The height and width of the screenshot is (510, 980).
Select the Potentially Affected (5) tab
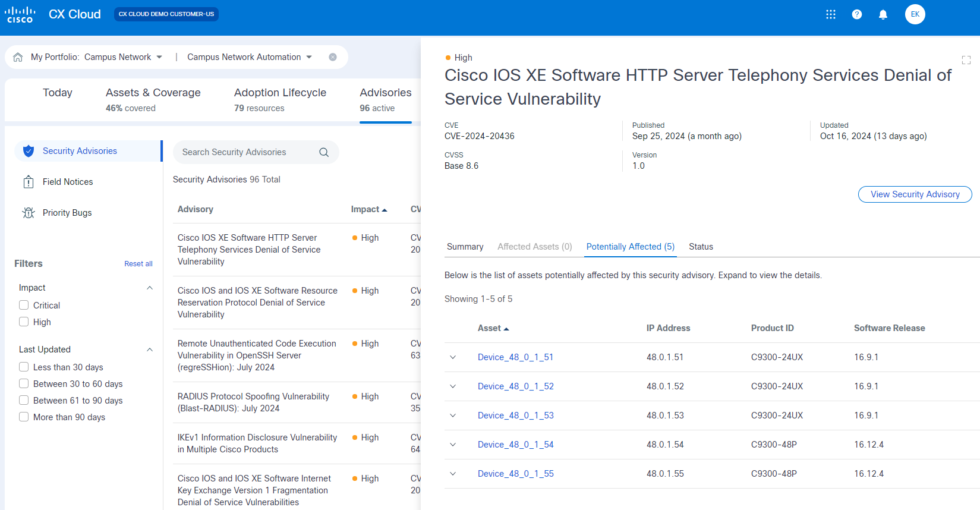[631, 247]
